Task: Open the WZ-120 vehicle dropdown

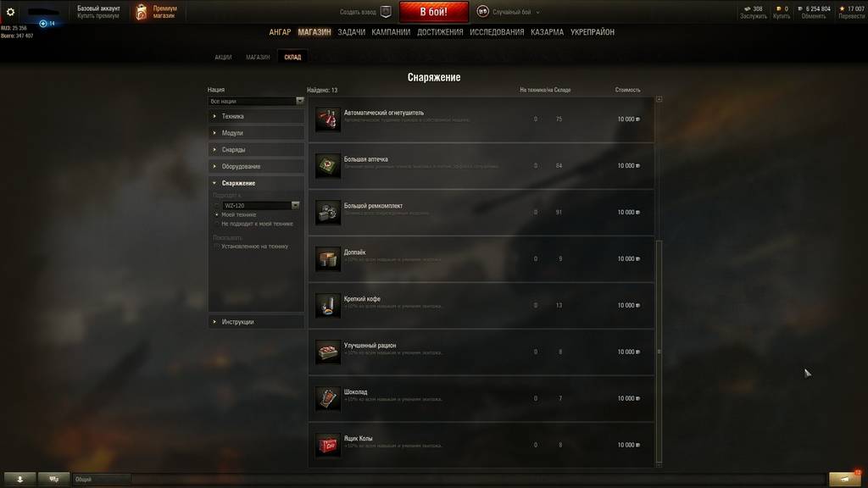Action: [x=261, y=205]
